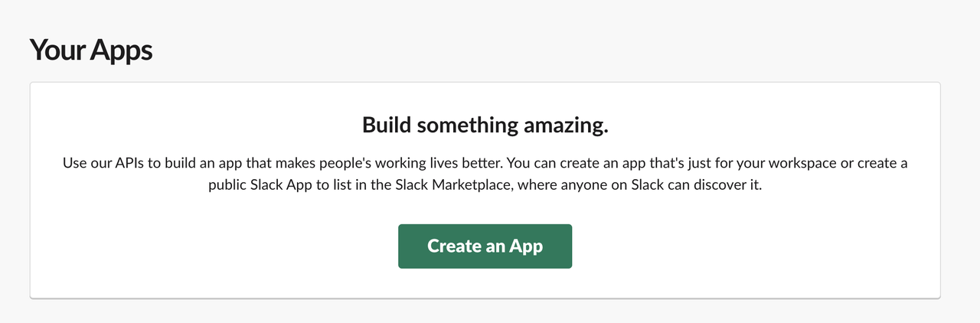Select the Slack Marketplace text
The height and width of the screenshot is (323, 980).
(450, 187)
